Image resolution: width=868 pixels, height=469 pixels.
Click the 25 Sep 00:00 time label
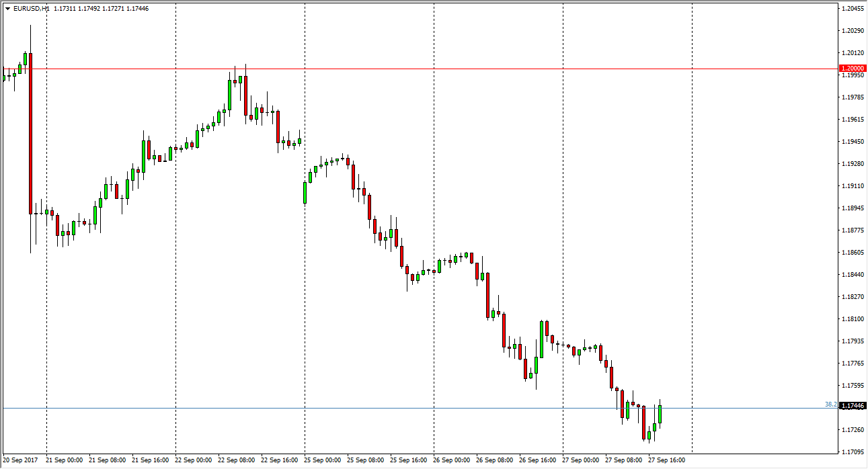(x=322, y=461)
